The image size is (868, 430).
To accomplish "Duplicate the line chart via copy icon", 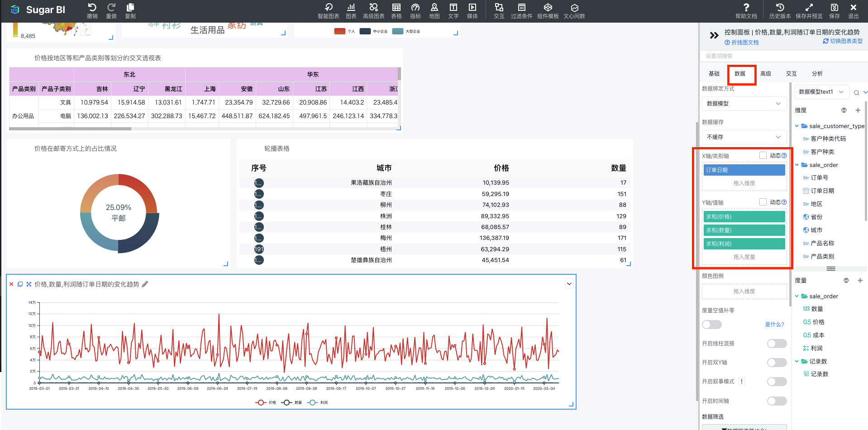I will pyautogui.click(x=20, y=284).
